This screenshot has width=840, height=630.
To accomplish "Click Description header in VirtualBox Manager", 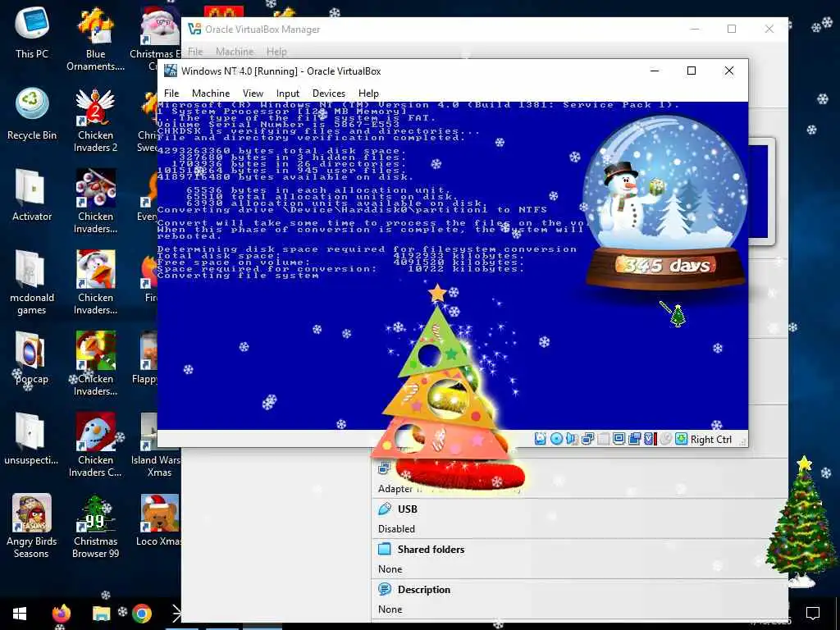I will [424, 589].
